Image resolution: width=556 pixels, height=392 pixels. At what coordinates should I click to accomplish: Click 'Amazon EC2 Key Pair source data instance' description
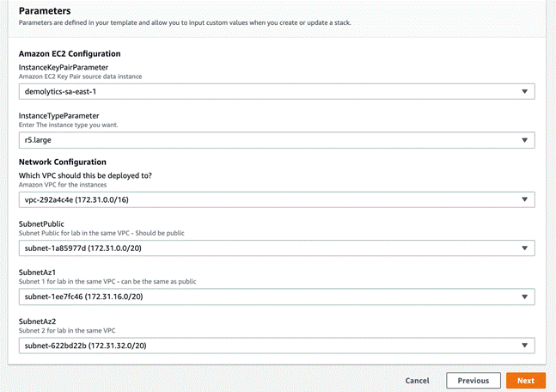(80, 77)
